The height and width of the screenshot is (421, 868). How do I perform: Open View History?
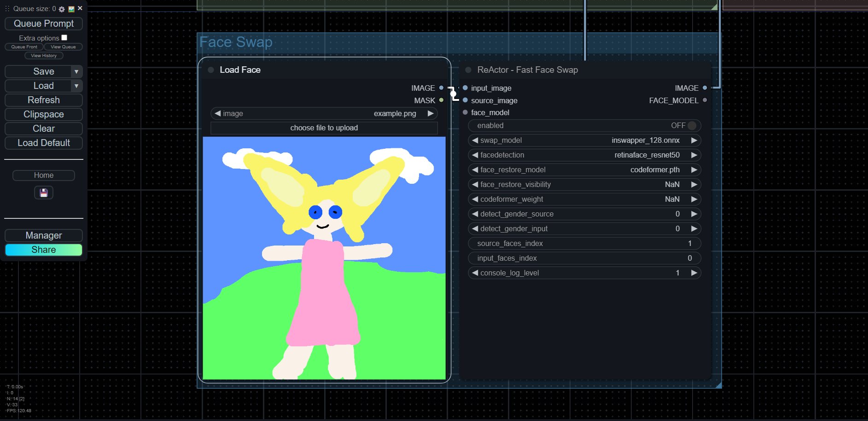[x=44, y=56]
